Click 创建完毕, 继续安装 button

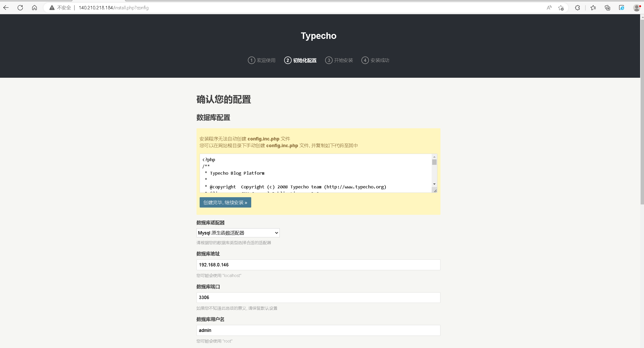225,202
